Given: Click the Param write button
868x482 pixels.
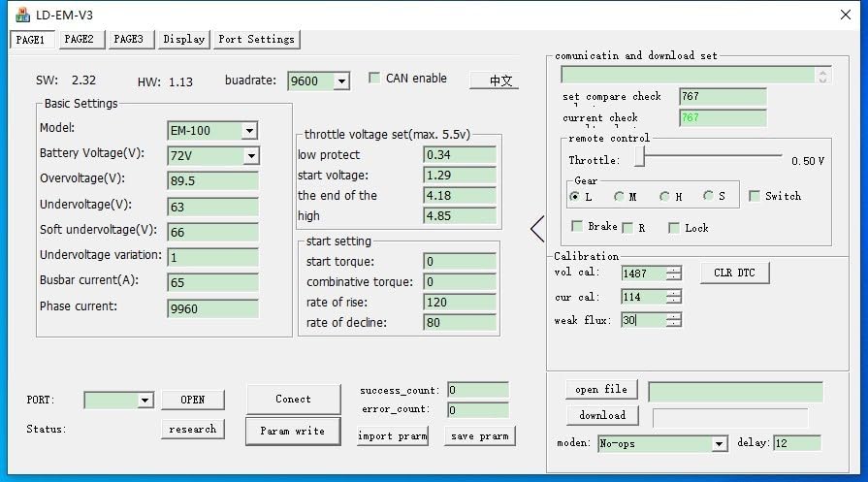Looking at the screenshot, I should coord(293,432).
